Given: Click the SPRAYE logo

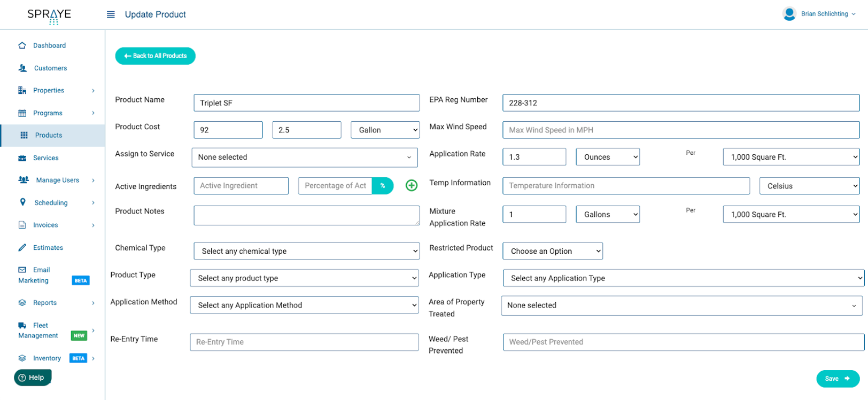Looking at the screenshot, I should 49,17.
